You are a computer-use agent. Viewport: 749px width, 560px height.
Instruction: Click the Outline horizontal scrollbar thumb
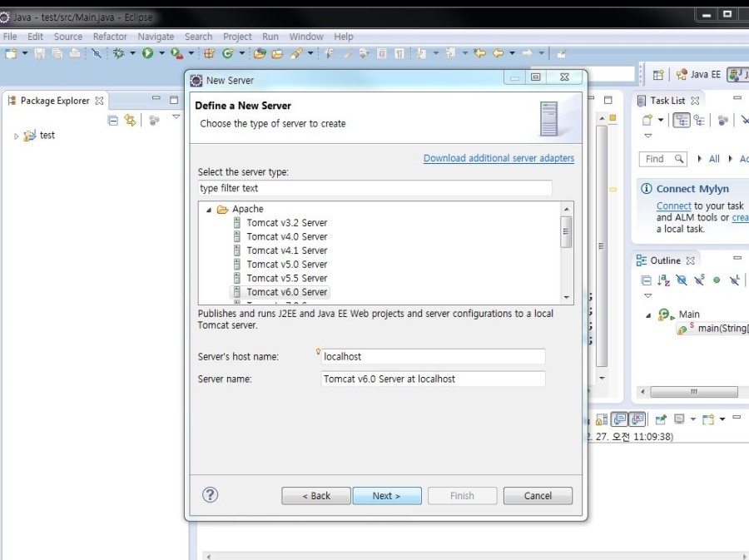pyautogui.click(x=694, y=392)
